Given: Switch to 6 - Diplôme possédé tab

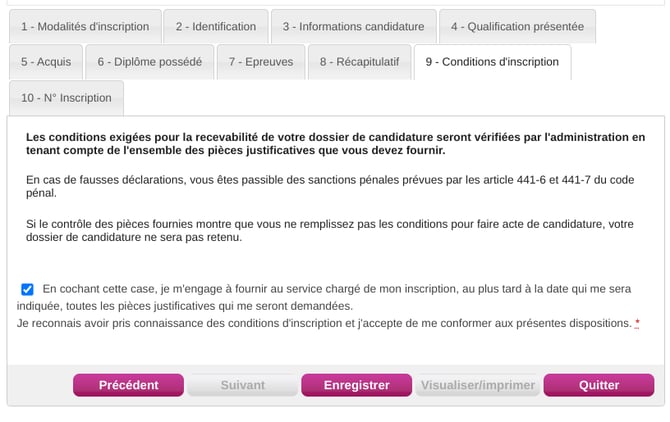Looking at the screenshot, I should [149, 62].
